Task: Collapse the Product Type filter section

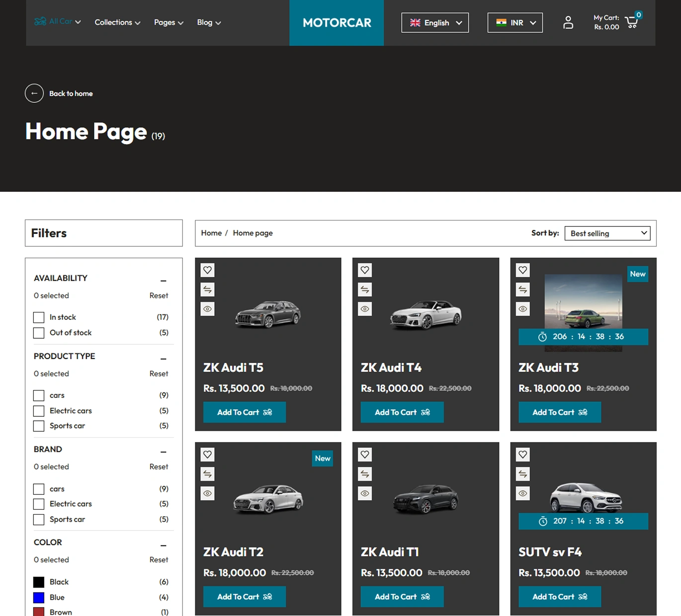Action: [x=163, y=359]
